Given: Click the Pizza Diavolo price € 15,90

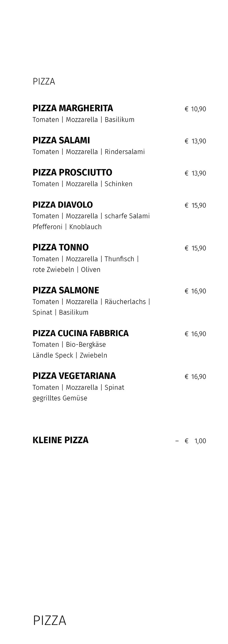Looking at the screenshot, I should [195, 205].
